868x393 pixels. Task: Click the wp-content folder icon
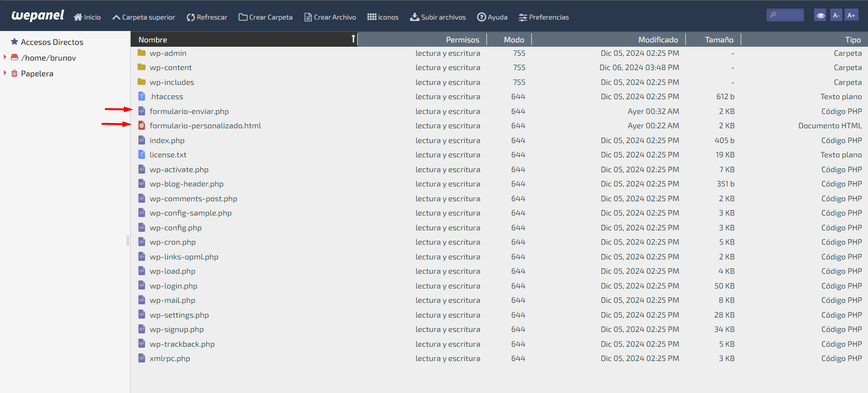pyautogui.click(x=142, y=67)
